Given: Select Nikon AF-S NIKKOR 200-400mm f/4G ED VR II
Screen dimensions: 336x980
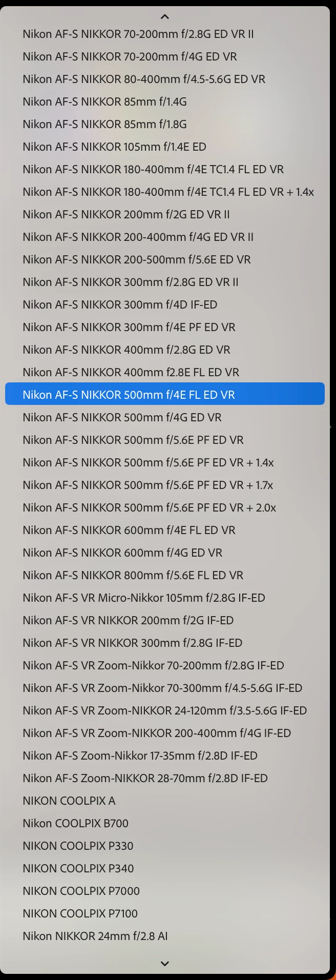Looking at the screenshot, I should click(165, 237).
